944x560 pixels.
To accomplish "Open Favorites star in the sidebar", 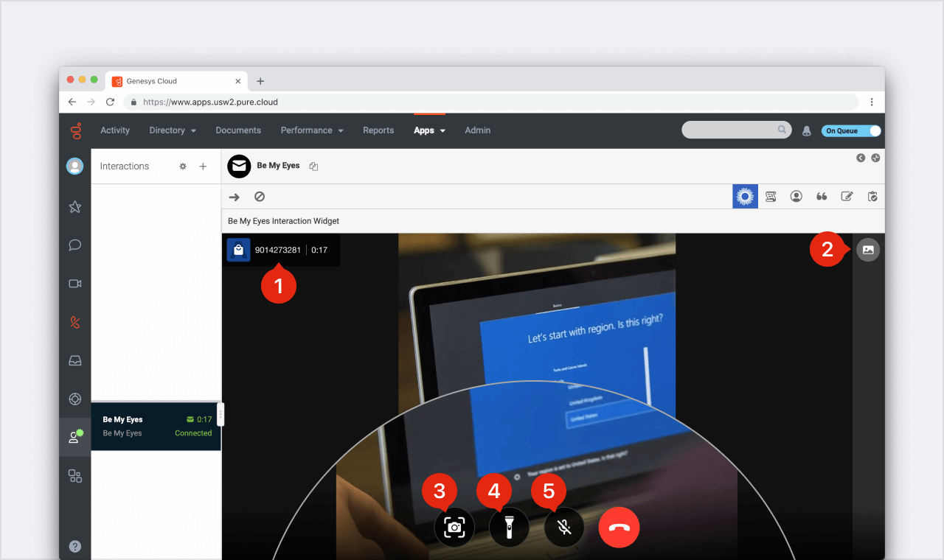I will pos(75,207).
